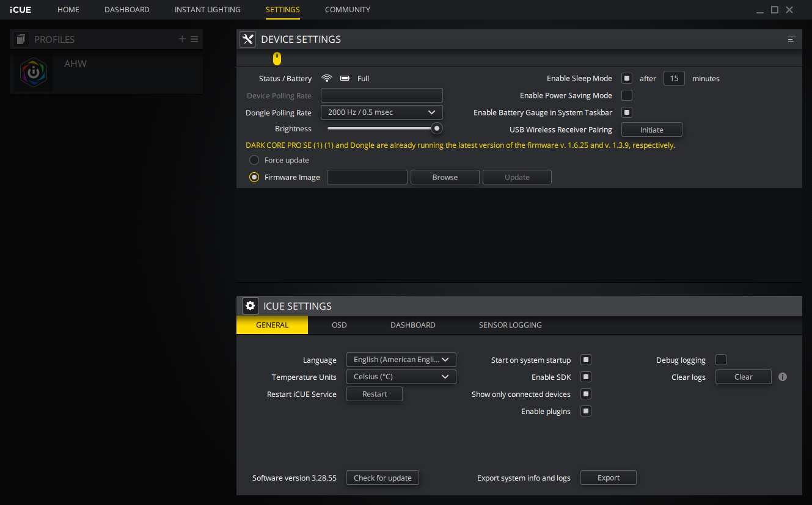This screenshot has height=505, width=812.
Task: Toggle Enable Sleep Mode checkbox
Action: tap(627, 78)
